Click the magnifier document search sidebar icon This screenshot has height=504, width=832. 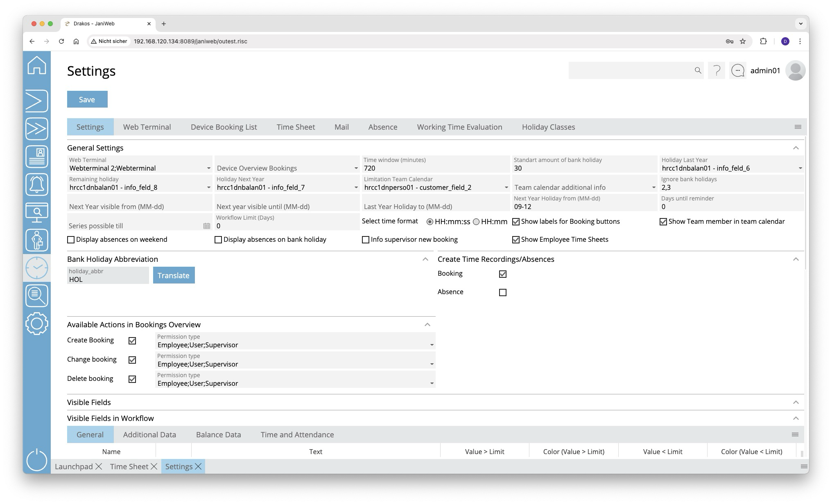(37, 296)
